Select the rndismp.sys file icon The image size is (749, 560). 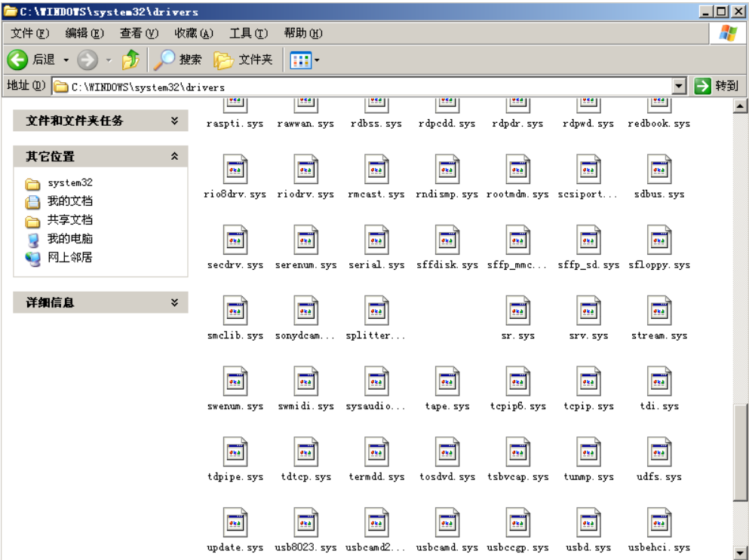tap(447, 170)
